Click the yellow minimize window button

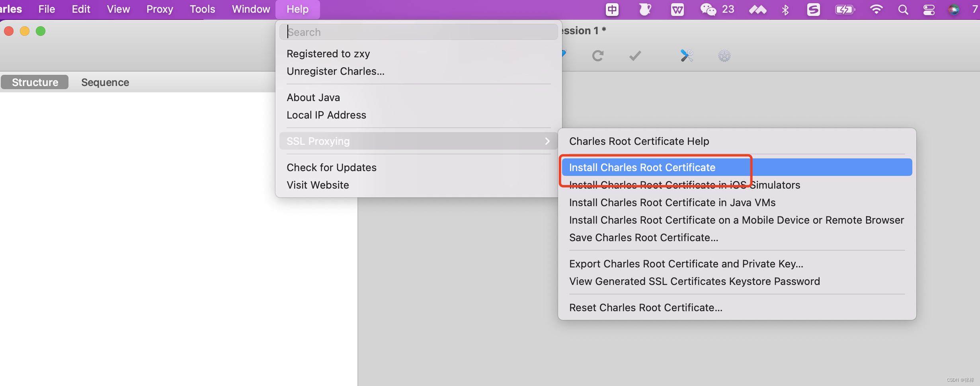tap(25, 31)
